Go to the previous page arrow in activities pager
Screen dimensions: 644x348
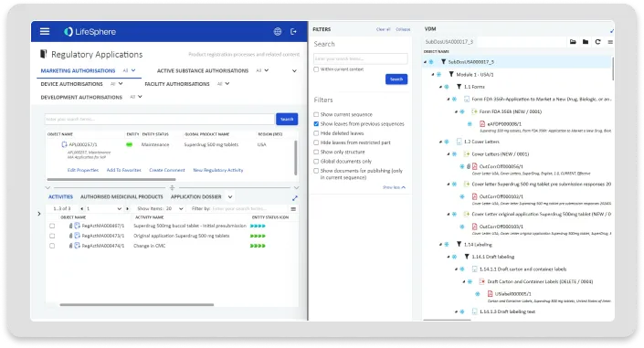[x=81, y=209]
